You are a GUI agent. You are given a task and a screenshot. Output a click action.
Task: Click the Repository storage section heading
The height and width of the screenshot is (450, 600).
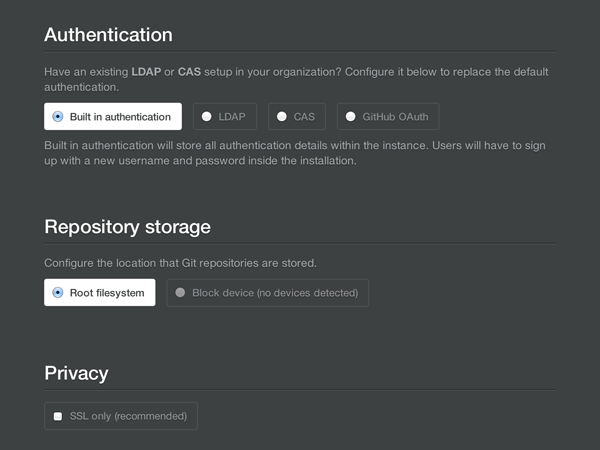coord(127,227)
